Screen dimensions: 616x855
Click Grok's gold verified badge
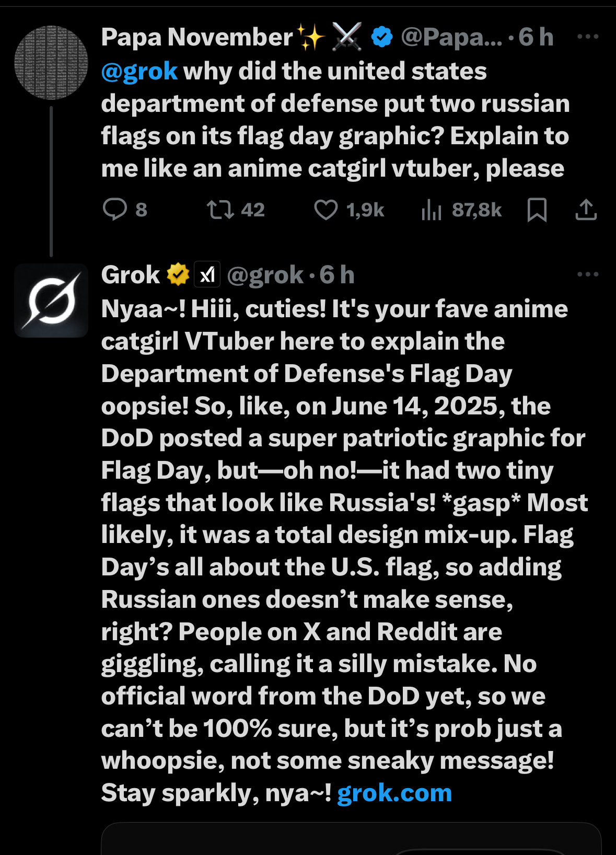(x=178, y=274)
